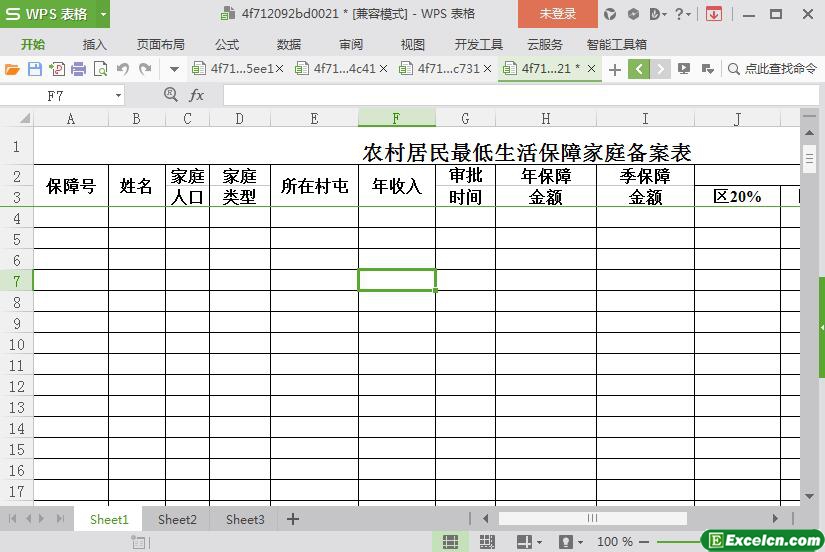The width and height of the screenshot is (825, 552).
Task: Close the 4f71...5ee1 document tab
Action: (x=279, y=69)
